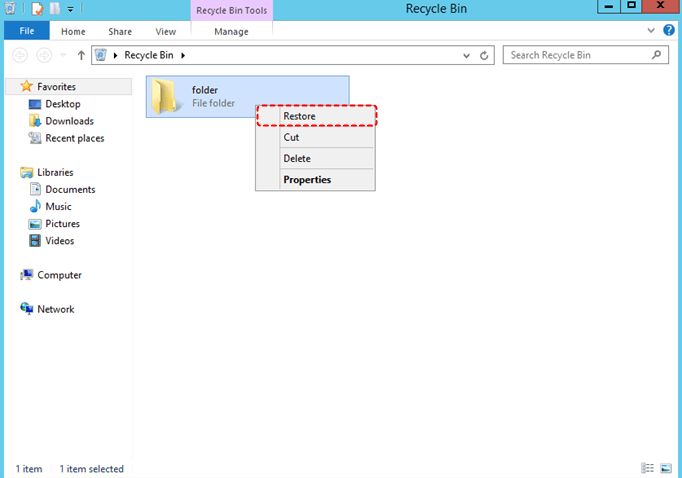
Task: Switch to the Share ribbon tab
Action: tap(120, 31)
